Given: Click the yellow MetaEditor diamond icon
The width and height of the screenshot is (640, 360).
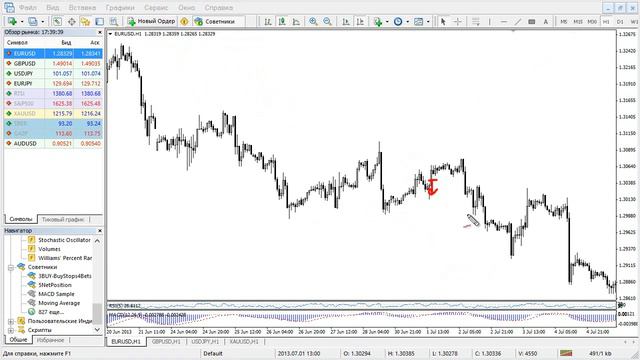Looking at the screenshot, I should 184,22.
